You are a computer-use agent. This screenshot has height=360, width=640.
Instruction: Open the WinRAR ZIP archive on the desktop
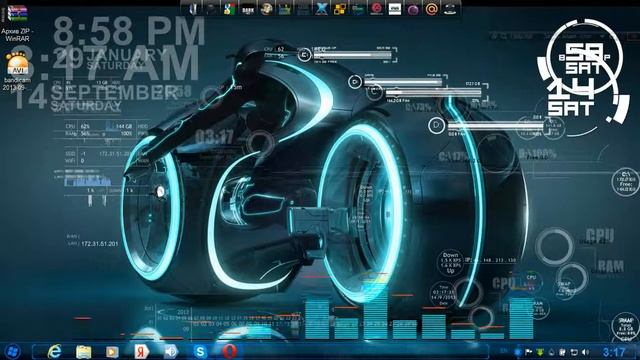17,23
